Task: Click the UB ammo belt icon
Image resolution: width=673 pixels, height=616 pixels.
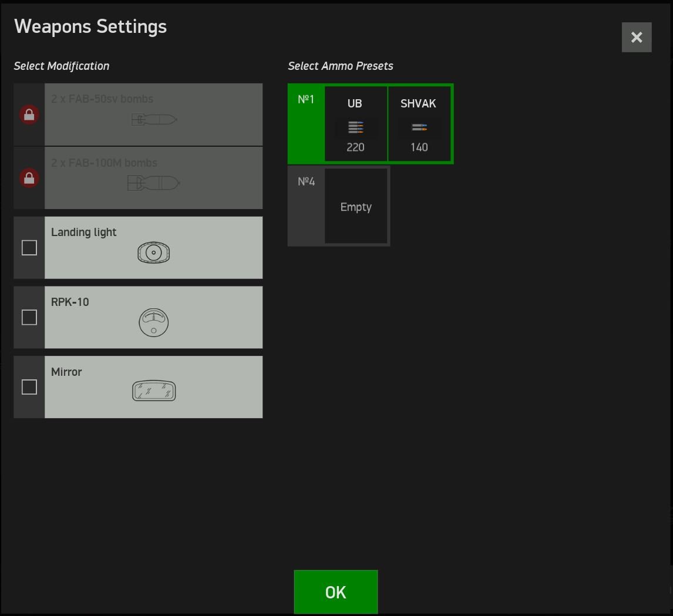Action: coord(355,127)
